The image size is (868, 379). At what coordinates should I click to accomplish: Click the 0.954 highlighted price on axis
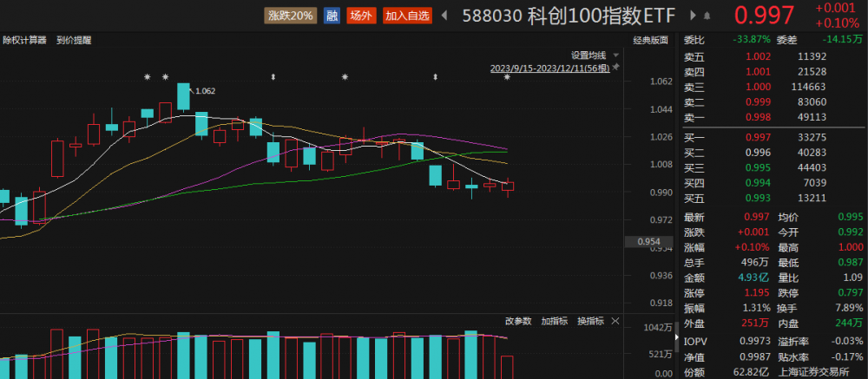coord(648,242)
